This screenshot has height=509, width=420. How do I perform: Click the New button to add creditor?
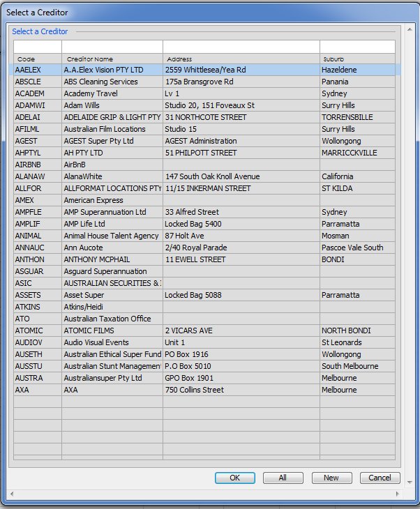pos(331,478)
